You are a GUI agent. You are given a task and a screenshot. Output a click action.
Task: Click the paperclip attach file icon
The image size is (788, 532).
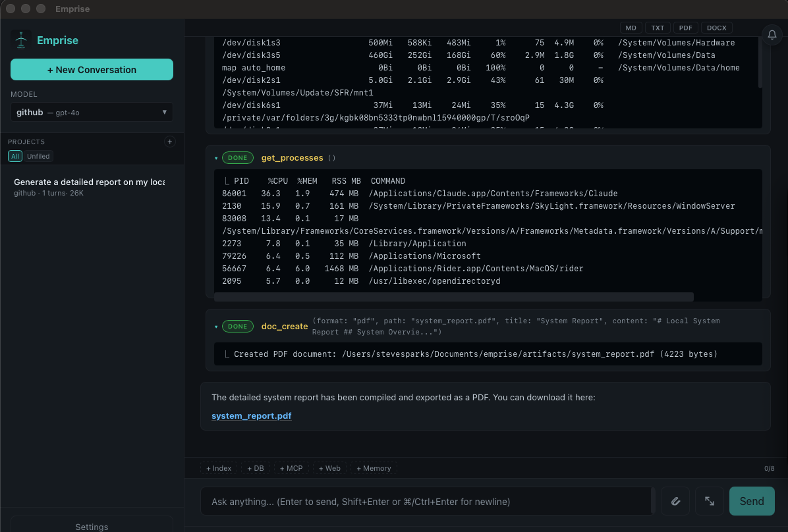click(676, 501)
